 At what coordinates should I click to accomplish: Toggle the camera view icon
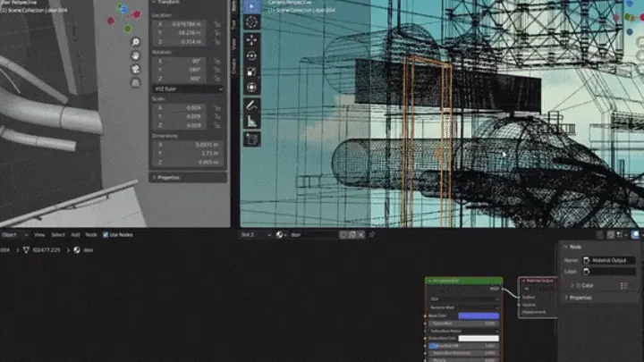click(x=135, y=69)
